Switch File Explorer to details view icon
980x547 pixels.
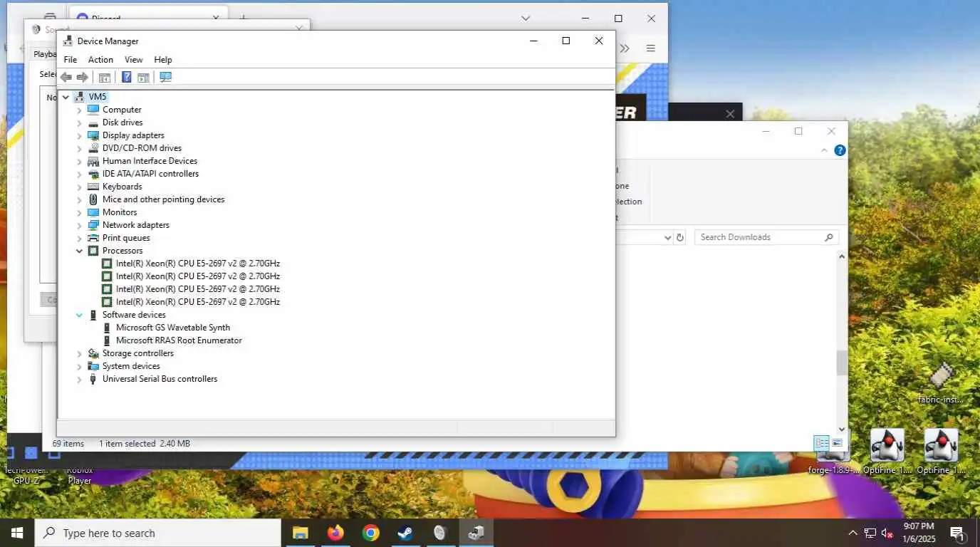821,443
